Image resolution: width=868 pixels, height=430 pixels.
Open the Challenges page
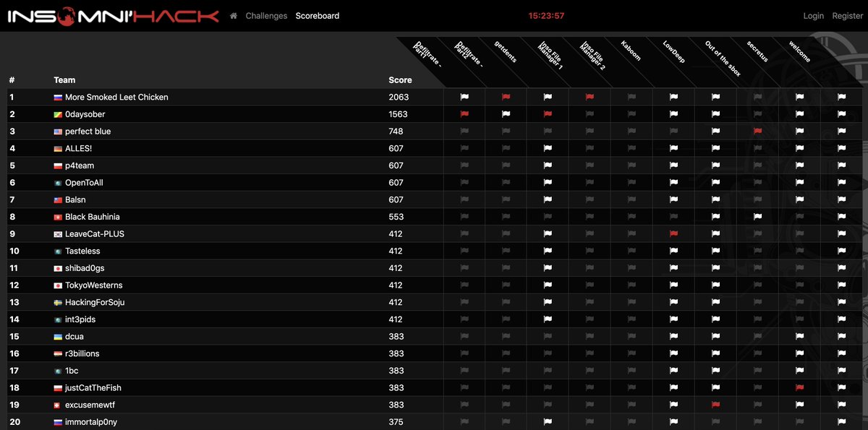[x=266, y=15]
